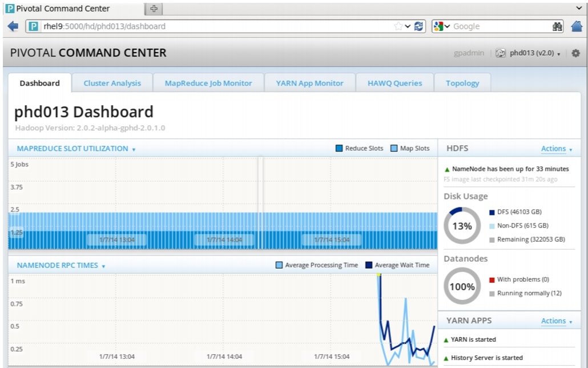Image resolution: width=588 pixels, height=368 pixels.
Task: Click the bookmark star icon
Action: click(398, 26)
